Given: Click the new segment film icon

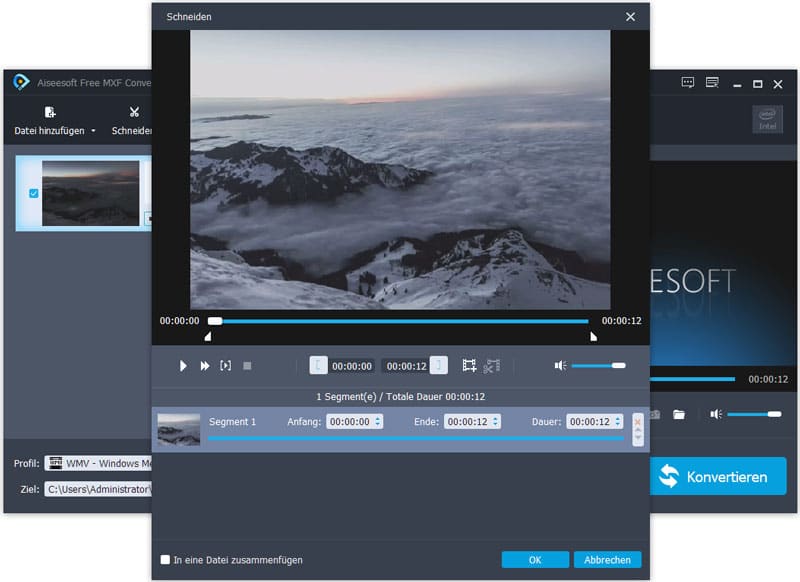Looking at the screenshot, I should [469, 365].
